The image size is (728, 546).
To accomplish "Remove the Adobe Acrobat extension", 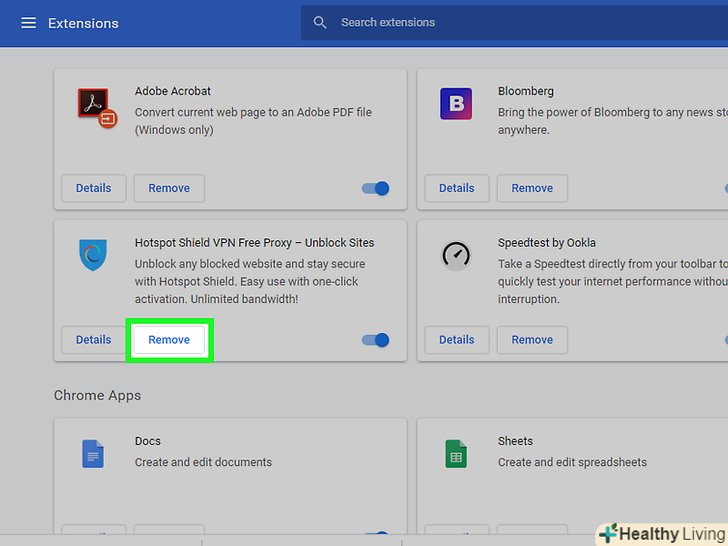I will click(x=169, y=188).
